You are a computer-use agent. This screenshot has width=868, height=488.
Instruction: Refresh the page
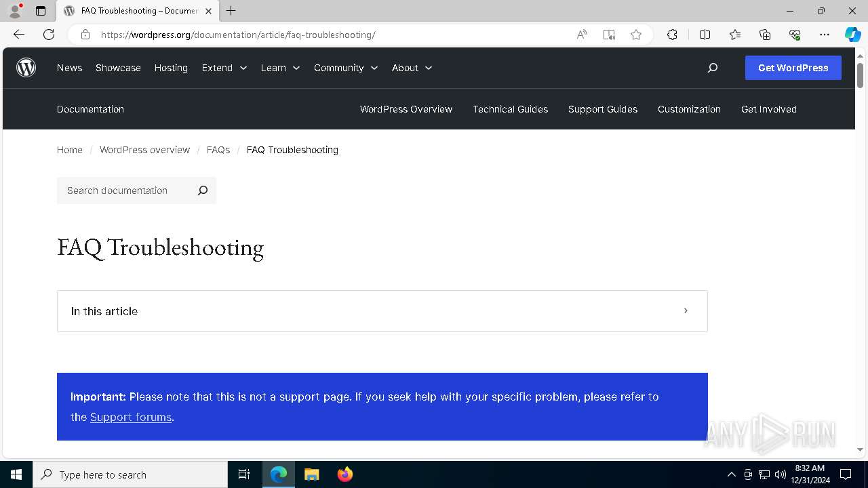point(49,35)
